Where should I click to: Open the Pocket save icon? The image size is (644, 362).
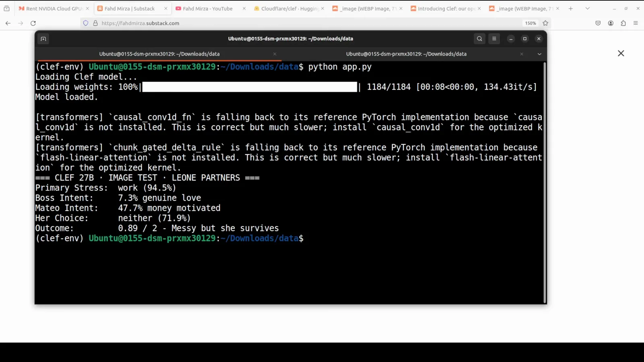598,23
